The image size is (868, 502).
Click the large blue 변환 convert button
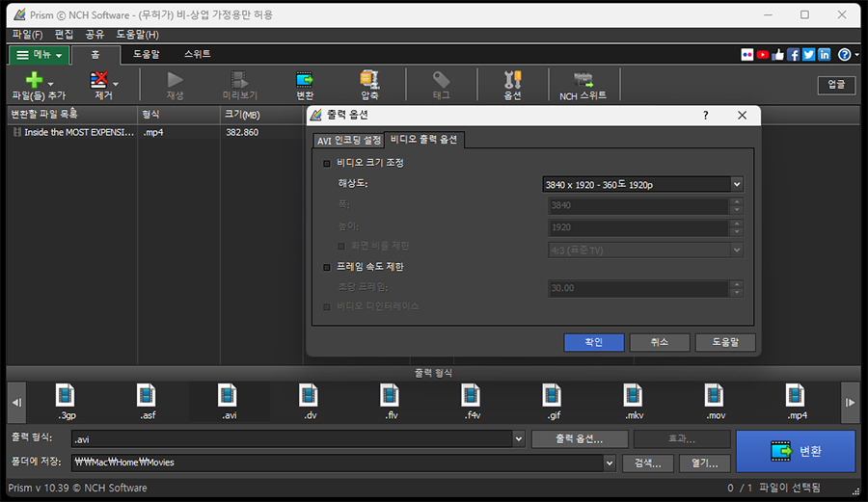(x=796, y=451)
